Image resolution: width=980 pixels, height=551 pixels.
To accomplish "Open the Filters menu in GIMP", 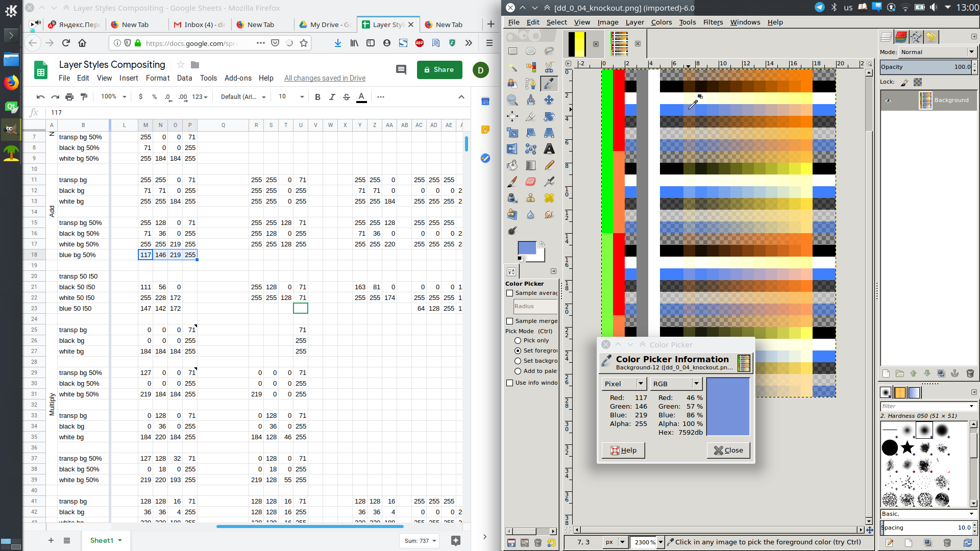I will (713, 22).
